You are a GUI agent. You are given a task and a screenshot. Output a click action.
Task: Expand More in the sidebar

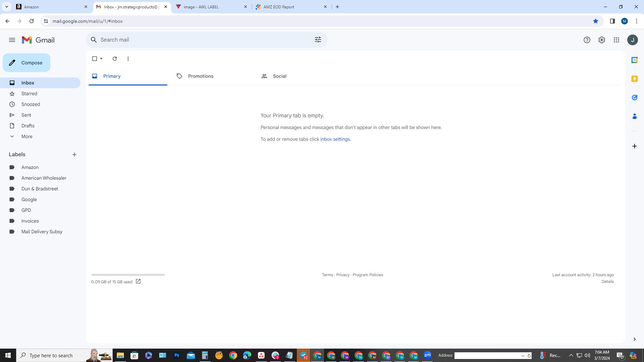click(x=40, y=136)
